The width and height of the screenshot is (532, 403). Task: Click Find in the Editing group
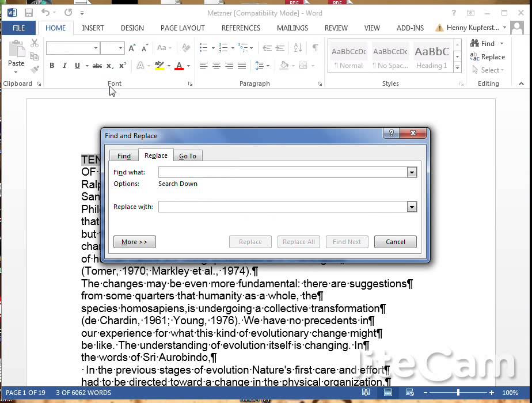click(x=482, y=43)
